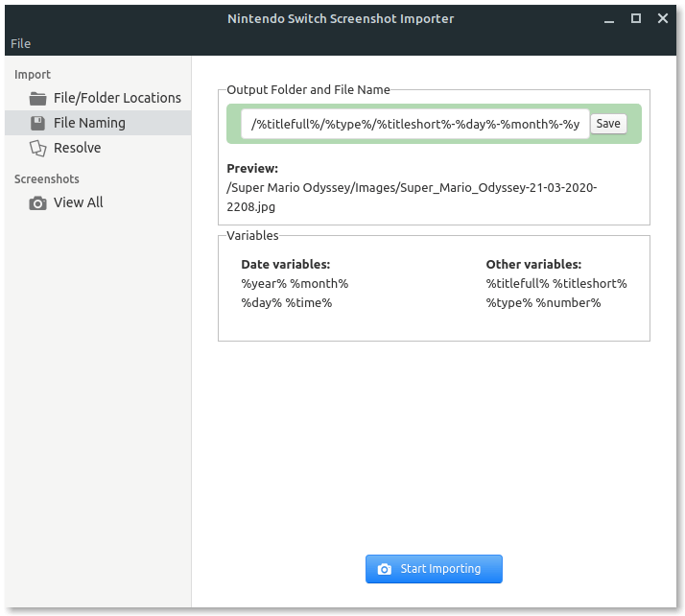Open View All screenshots
Screen dimensions: 685x616
(78, 202)
